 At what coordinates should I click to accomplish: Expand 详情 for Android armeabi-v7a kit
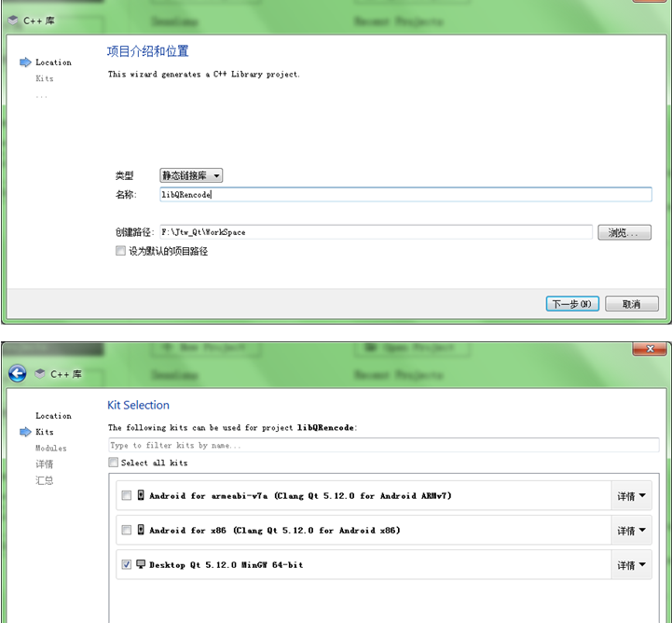click(631, 495)
